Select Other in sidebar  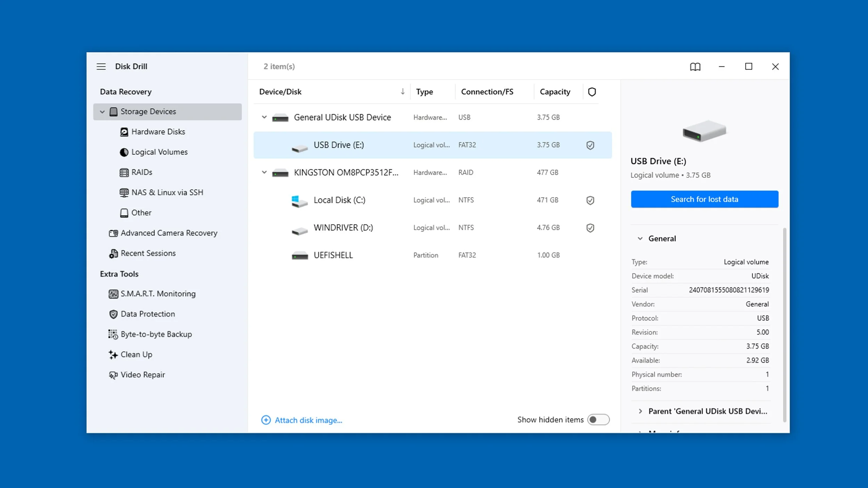[141, 213]
